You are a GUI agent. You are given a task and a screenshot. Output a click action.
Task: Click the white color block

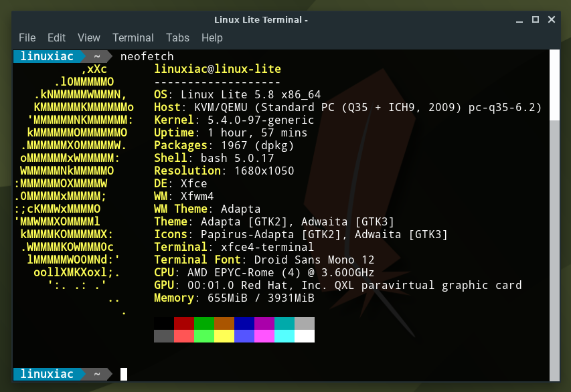pos(305,336)
